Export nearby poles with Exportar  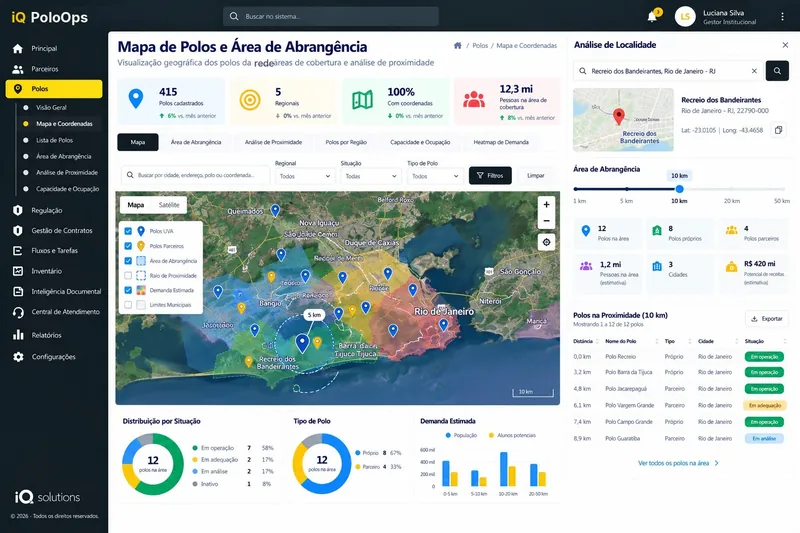tap(767, 319)
